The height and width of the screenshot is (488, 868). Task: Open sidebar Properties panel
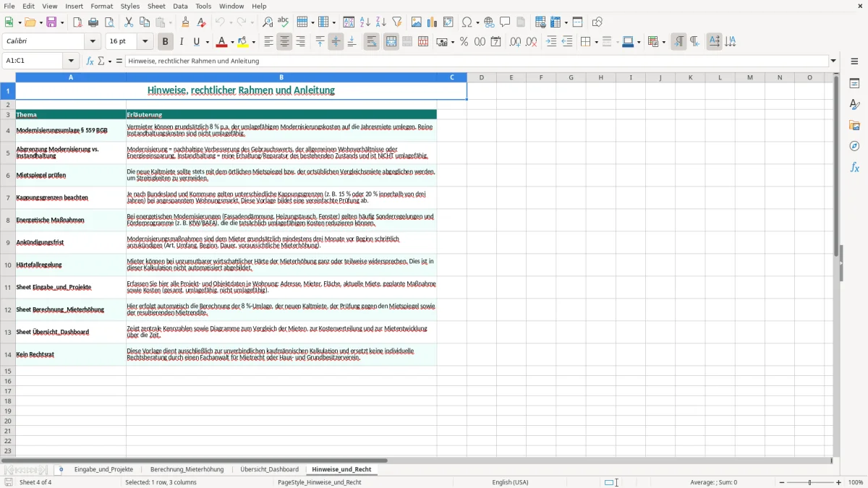(x=854, y=84)
